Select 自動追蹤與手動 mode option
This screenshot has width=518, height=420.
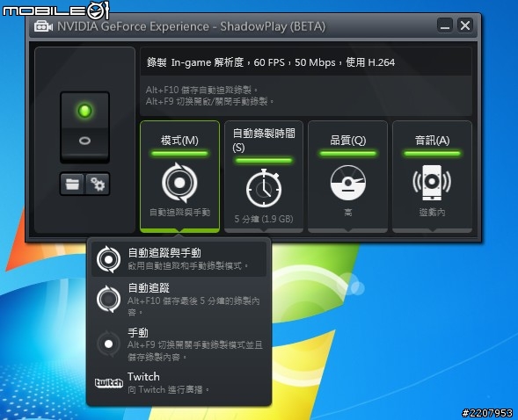(179, 259)
